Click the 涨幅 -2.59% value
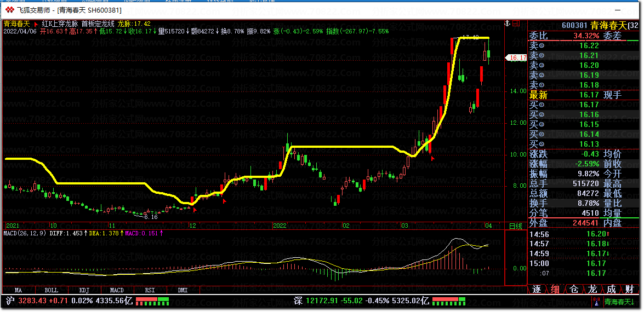The height and width of the screenshot is (312, 644). point(586,164)
